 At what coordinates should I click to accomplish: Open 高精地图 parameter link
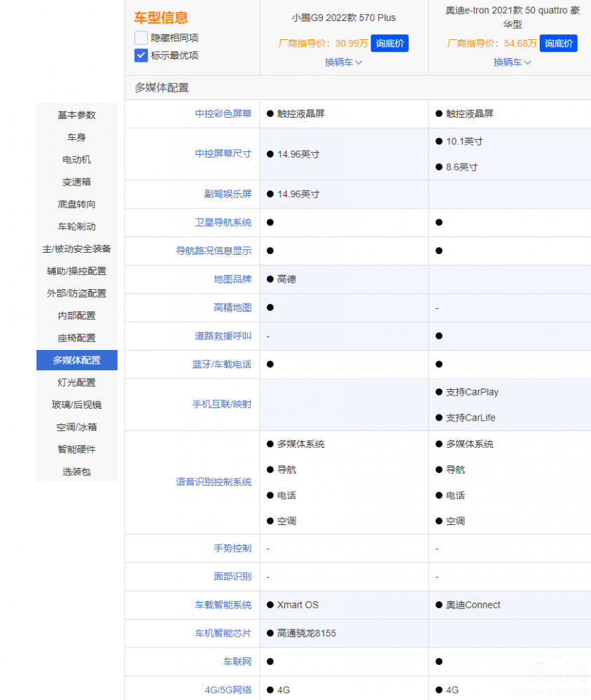click(x=232, y=307)
